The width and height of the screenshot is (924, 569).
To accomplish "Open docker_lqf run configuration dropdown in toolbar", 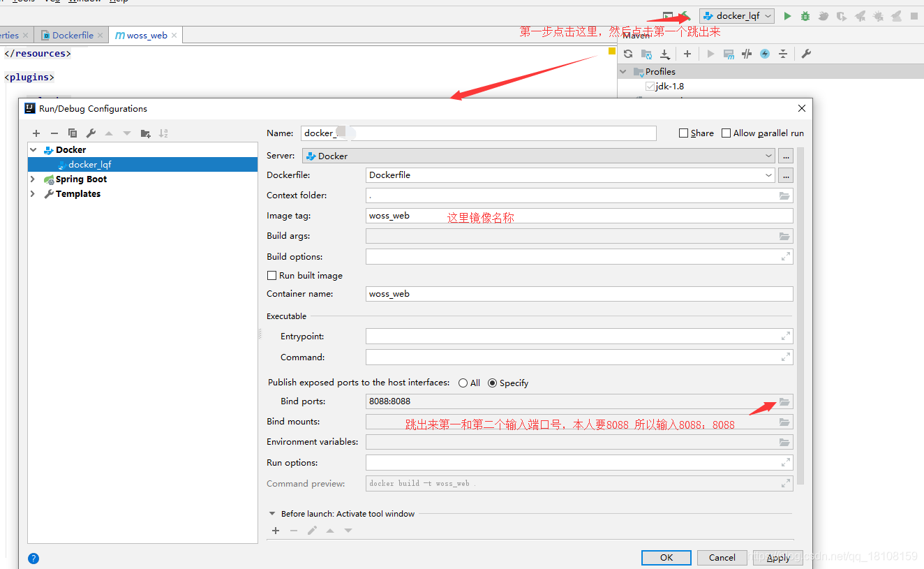I will (737, 16).
